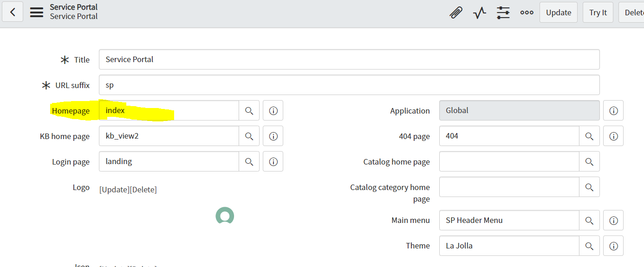
Task: Open personalize form sliders icon
Action: [x=503, y=13]
